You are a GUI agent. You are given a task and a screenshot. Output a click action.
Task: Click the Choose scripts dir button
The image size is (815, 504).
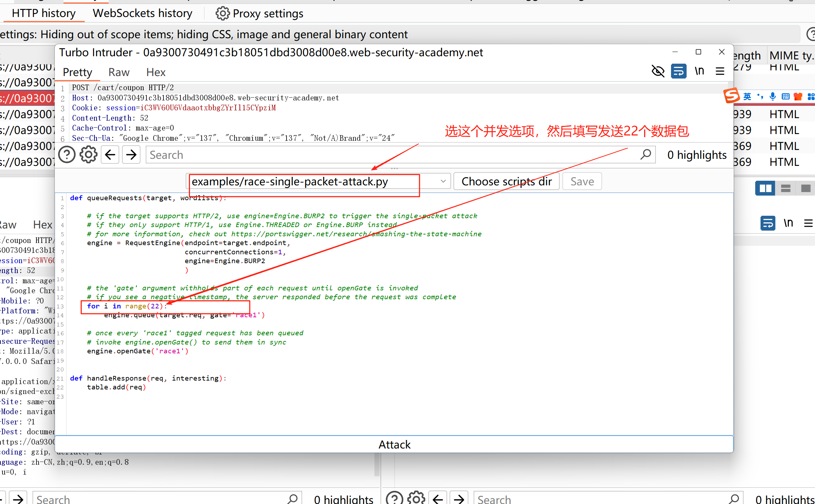coord(506,181)
